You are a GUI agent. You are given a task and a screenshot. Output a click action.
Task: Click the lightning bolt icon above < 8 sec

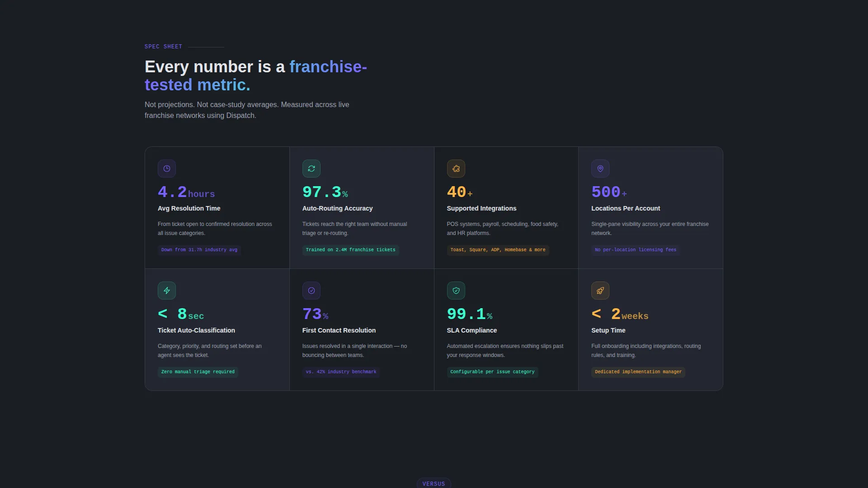(167, 291)
